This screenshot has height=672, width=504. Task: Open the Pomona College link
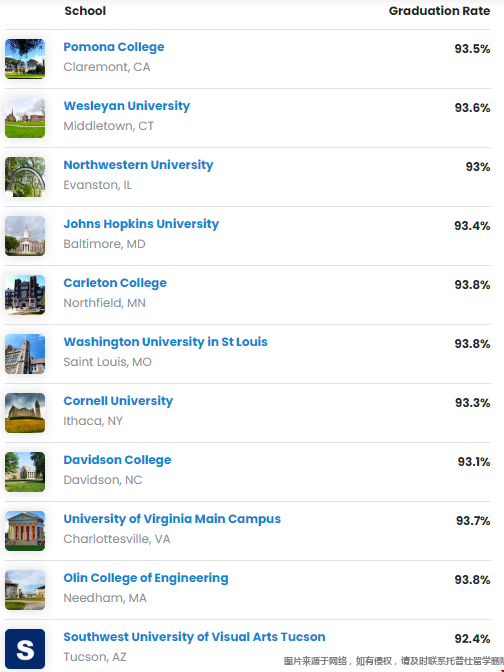click(x=114, y=47)
